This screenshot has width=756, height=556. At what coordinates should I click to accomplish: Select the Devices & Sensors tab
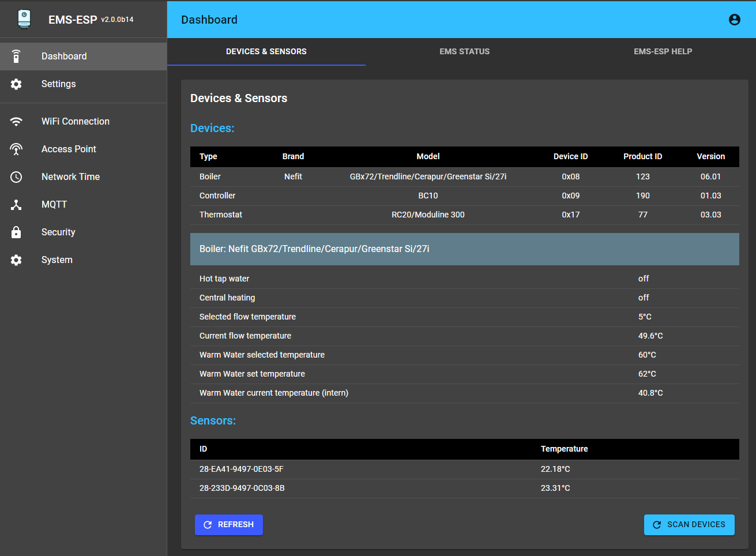tap(266, 51)
